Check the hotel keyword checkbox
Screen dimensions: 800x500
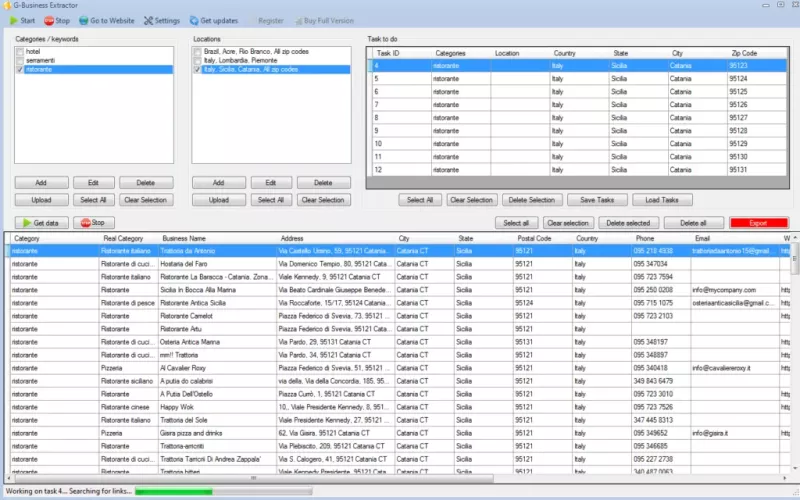(20, 51)
